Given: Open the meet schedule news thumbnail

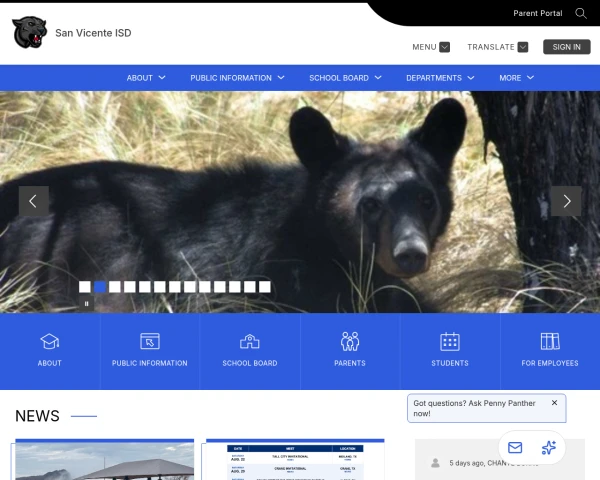Looking at the screenshot, I should tap(295, 461).
